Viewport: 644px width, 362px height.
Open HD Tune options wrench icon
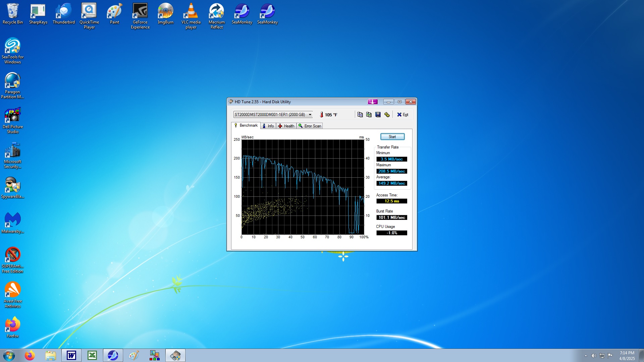[387, 115]
